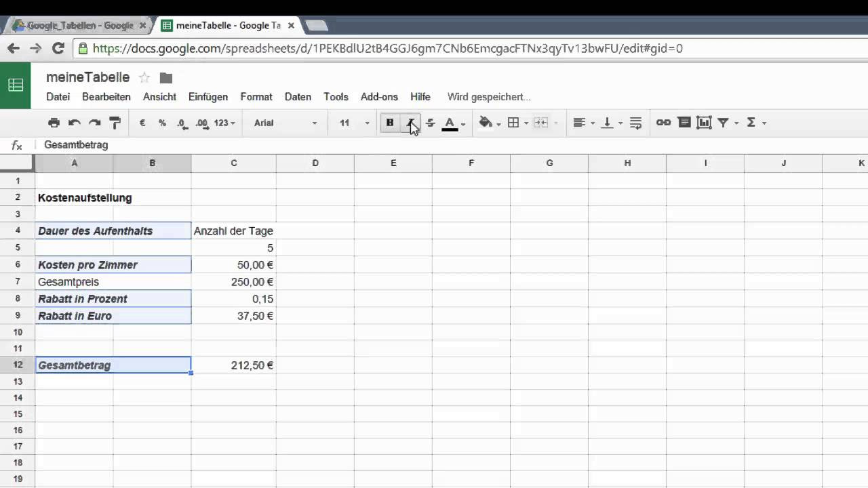The width and height of the screenshot is (868, 488).
Task: Format as percent icon
Action: point(162,123)
